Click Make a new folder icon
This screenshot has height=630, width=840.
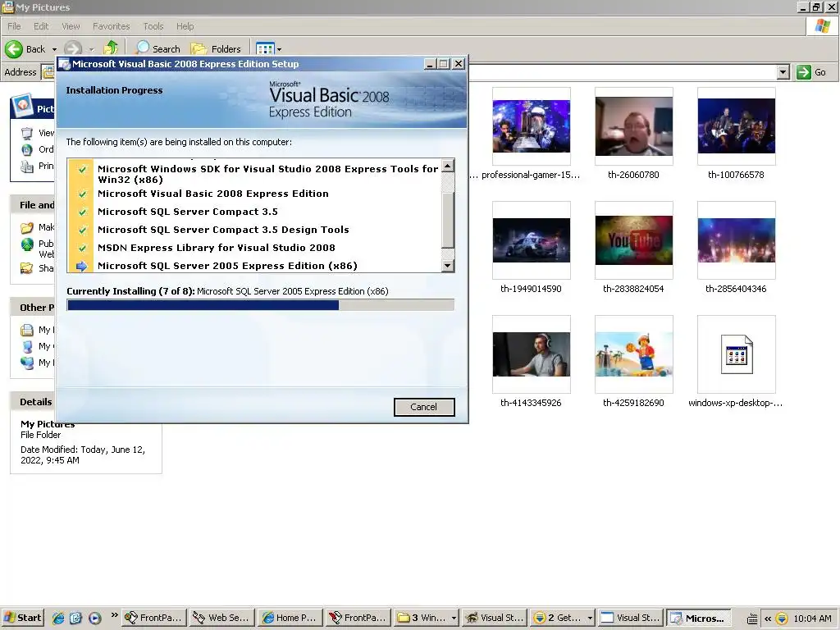27,228
